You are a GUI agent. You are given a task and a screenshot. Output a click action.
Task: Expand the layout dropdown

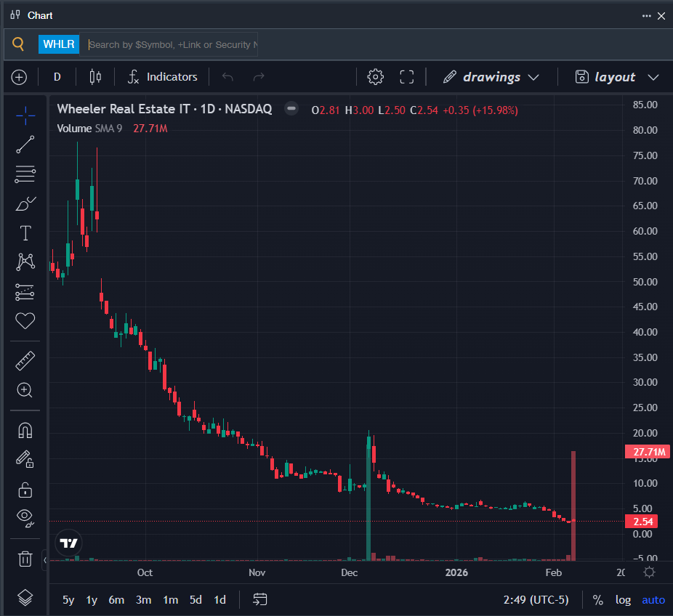click(616, 77)
